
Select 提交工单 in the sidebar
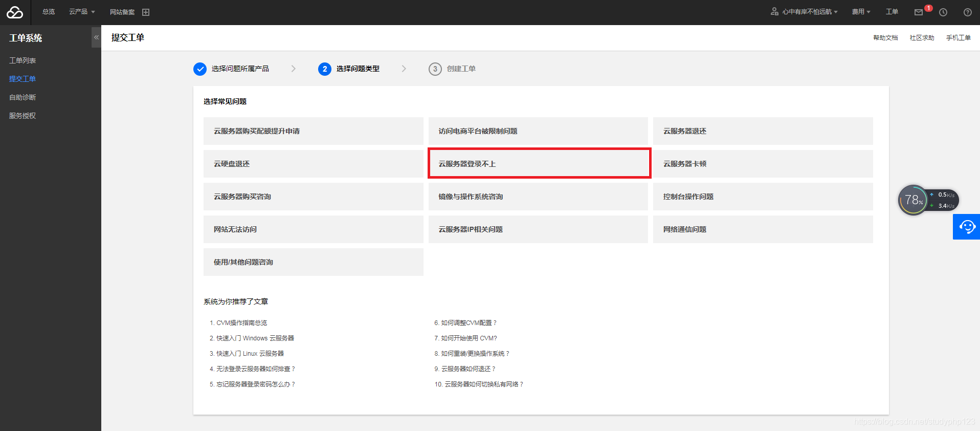click(x=23, y=79)
